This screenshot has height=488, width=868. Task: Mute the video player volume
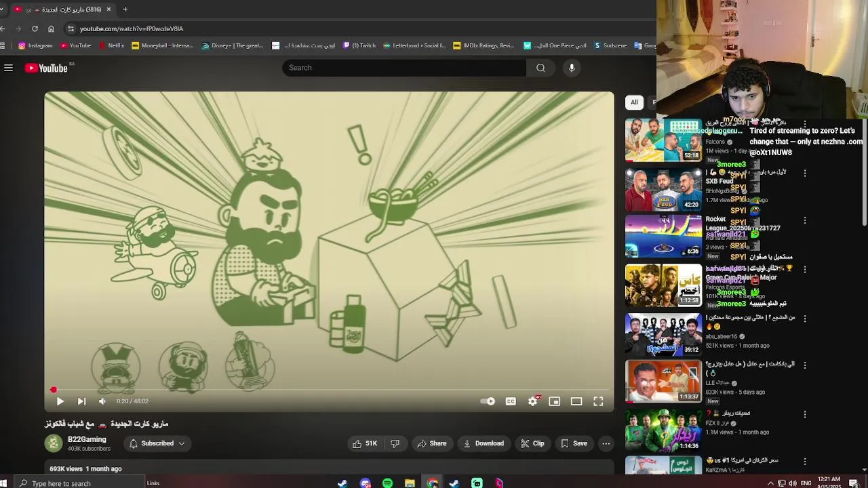coord(102,401)
